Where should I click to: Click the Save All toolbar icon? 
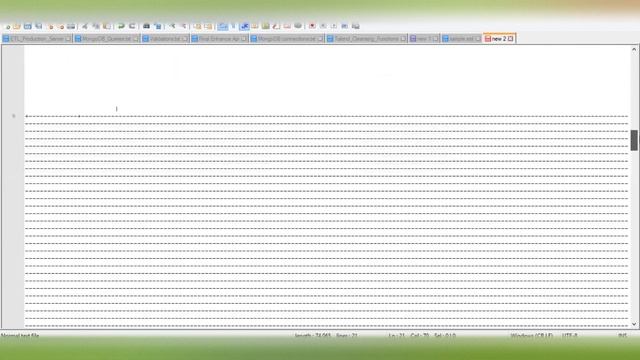pyautogui.click(x=39, y=27)
